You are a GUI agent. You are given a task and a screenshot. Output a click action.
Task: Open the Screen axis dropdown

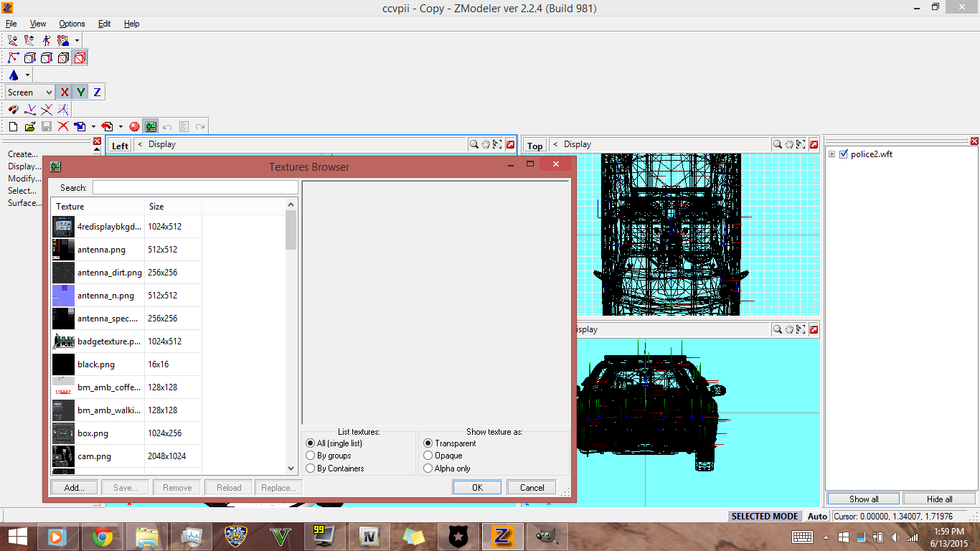click(x=48, y=93)
